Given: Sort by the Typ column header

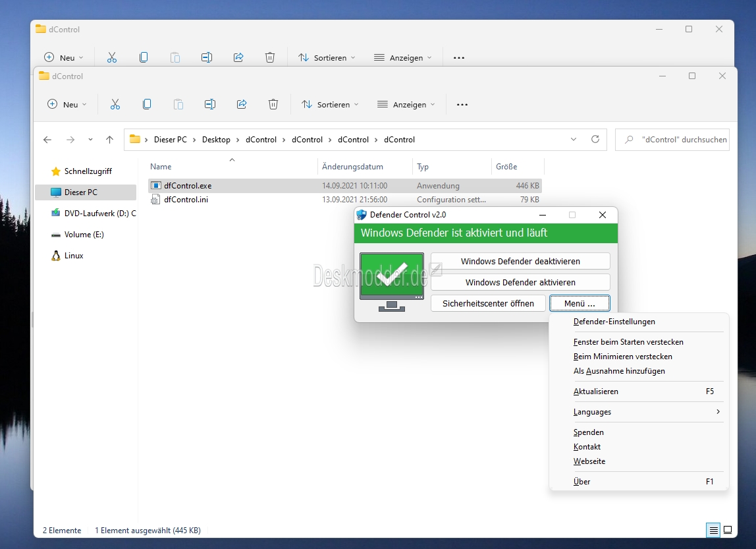Looking at the screenshot, I should [x=452, y=167].
